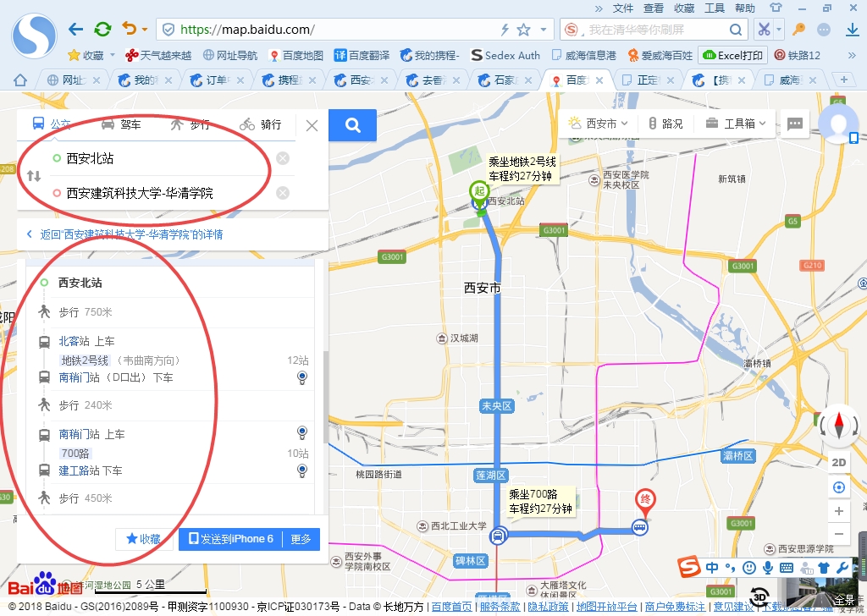Open a new browser tab
The image size is (867, 616).
[x=844, y=80]
